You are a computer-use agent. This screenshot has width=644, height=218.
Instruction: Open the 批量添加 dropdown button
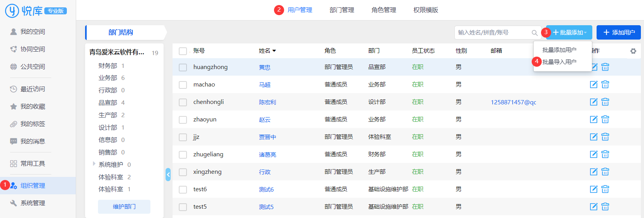(x=569, y=33)
